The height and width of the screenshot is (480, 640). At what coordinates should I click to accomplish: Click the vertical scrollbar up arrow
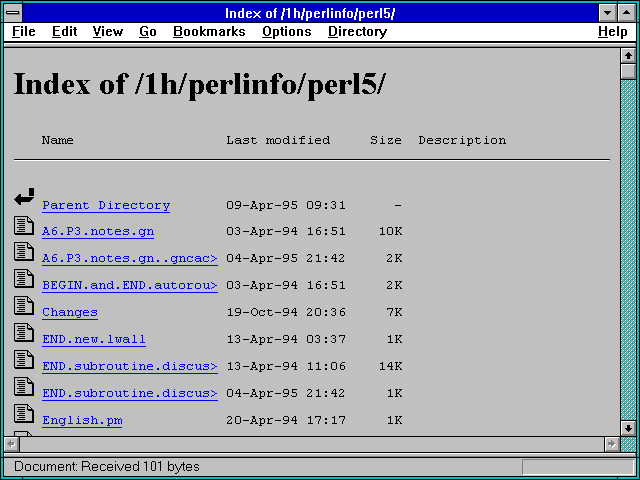628,56
